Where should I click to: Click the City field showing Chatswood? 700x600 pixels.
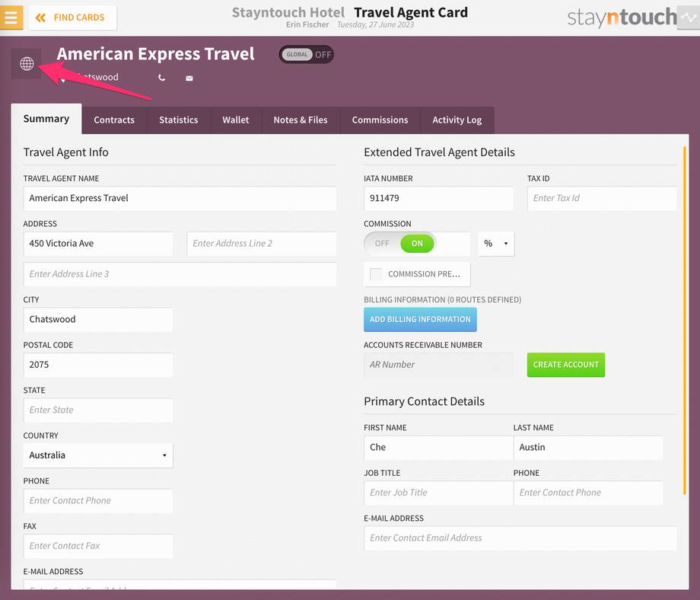[98, 320]
